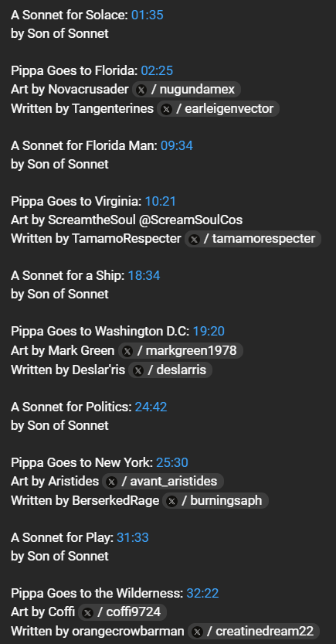336x644 pixels.
Task: Jump to 09:34 Sonnet for Florida Man
Action: (176, 145)
